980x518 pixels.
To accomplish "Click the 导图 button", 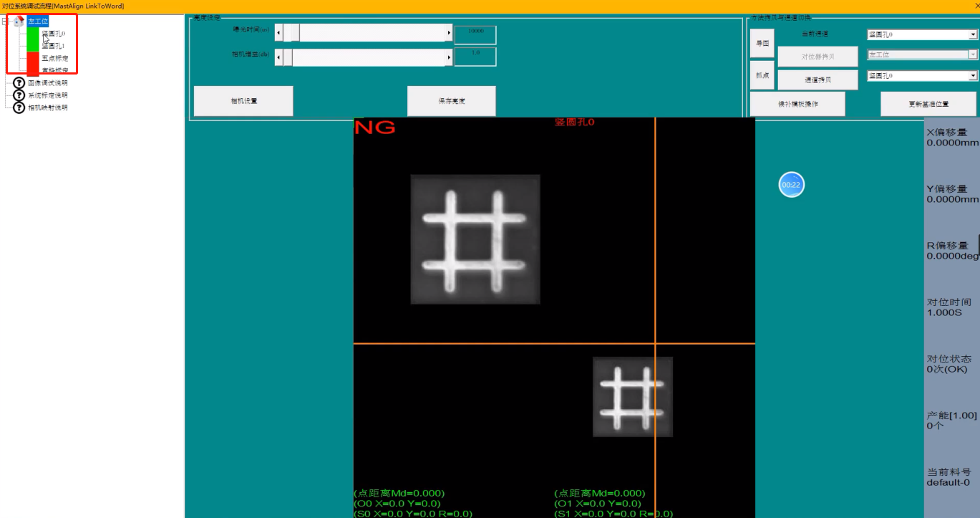I will 762,43.
